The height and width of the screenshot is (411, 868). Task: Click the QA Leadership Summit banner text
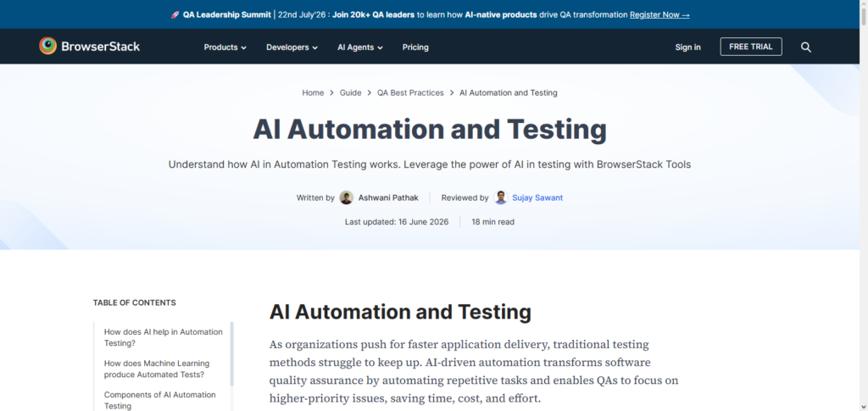pos(227,15)
